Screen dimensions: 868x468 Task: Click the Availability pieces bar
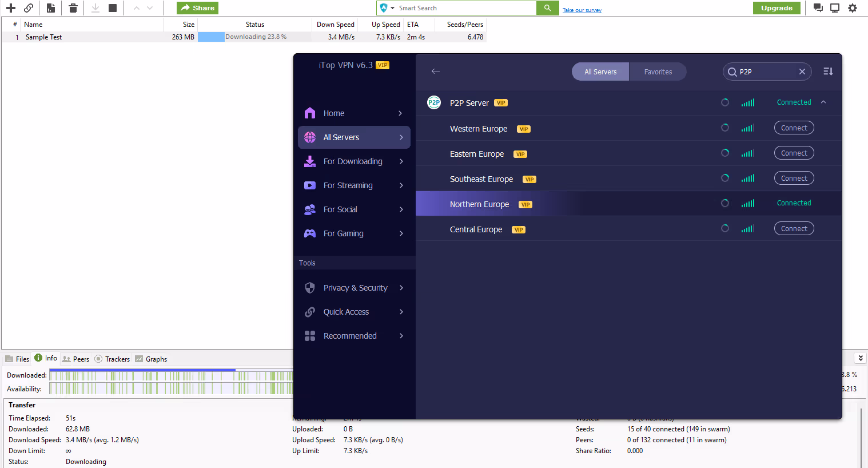(x=171, y=389)
